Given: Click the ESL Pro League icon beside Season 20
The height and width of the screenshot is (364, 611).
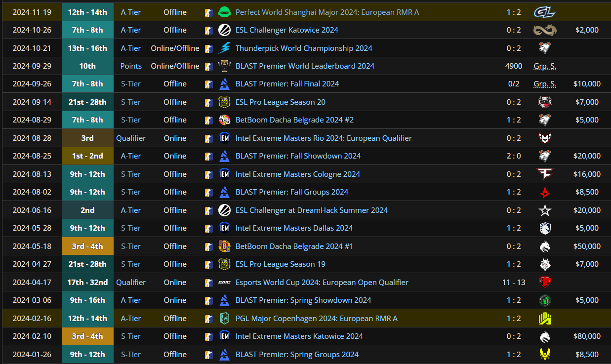Looking at the screenshot, I should coord(224,102).
